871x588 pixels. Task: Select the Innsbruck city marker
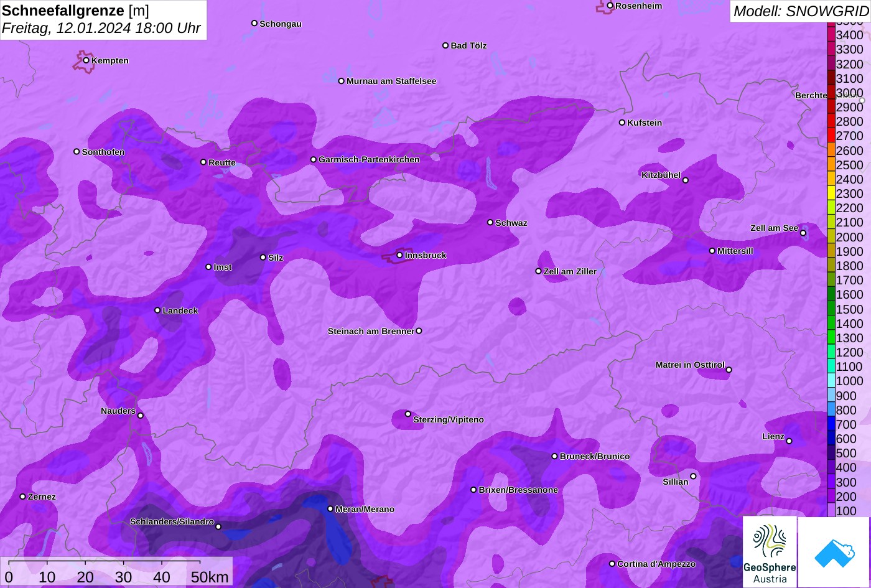tap(399, 255)
